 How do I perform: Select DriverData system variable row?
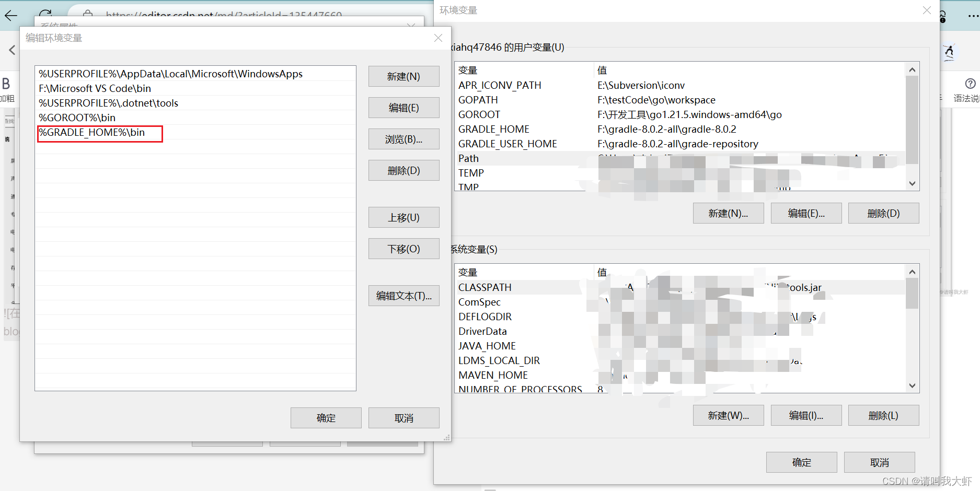(x=680, y=331)
